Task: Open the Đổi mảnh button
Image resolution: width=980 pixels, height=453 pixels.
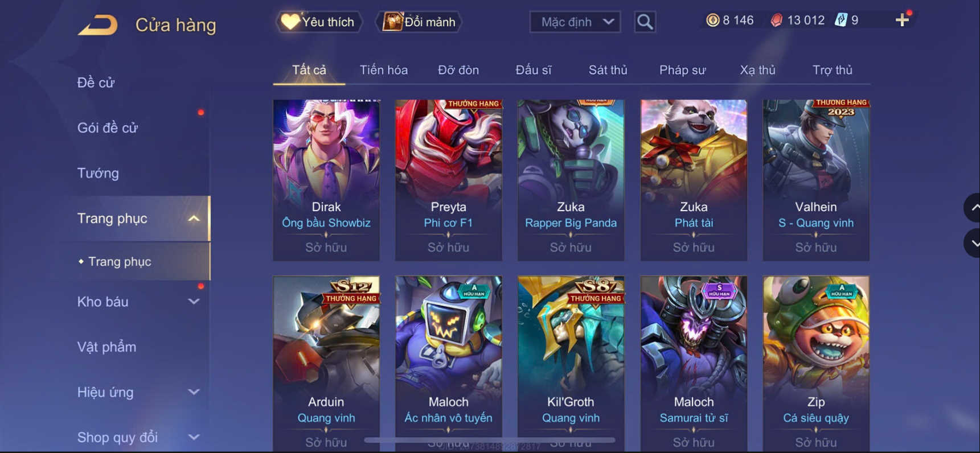Action: coord(419,22)
